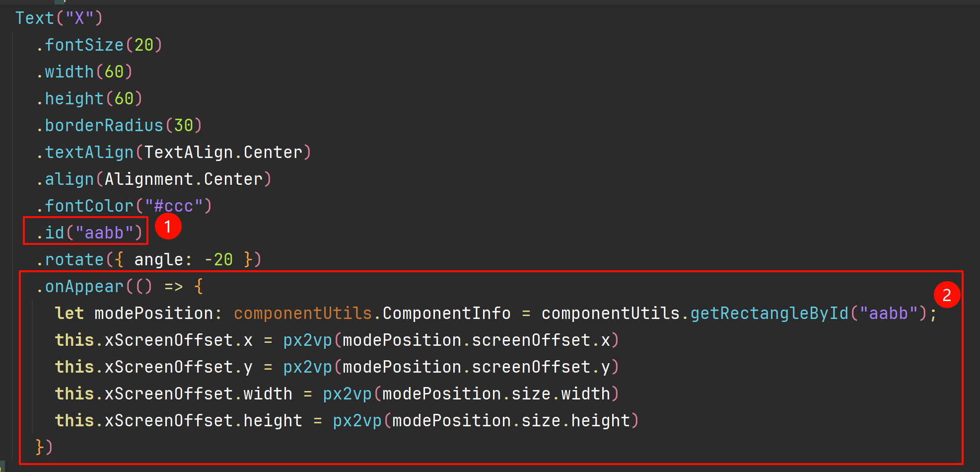Click px2vp in the xScreenOffset.x line

tap(307, 341)
